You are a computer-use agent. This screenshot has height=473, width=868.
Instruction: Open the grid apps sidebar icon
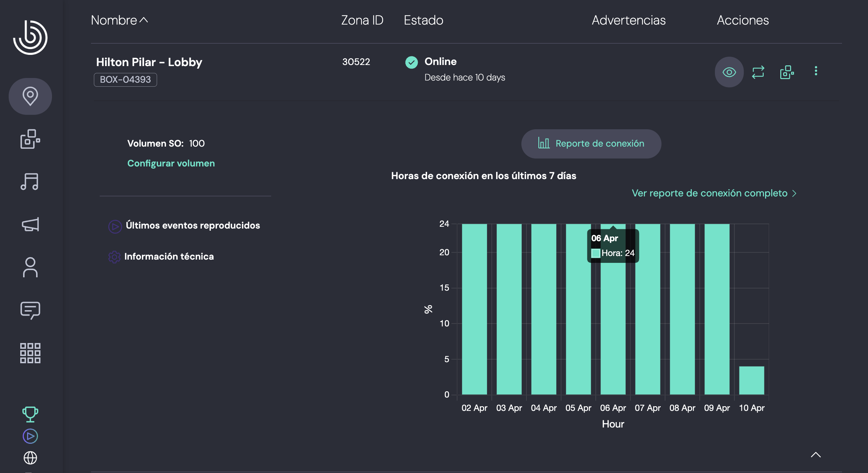pos(30,353)
